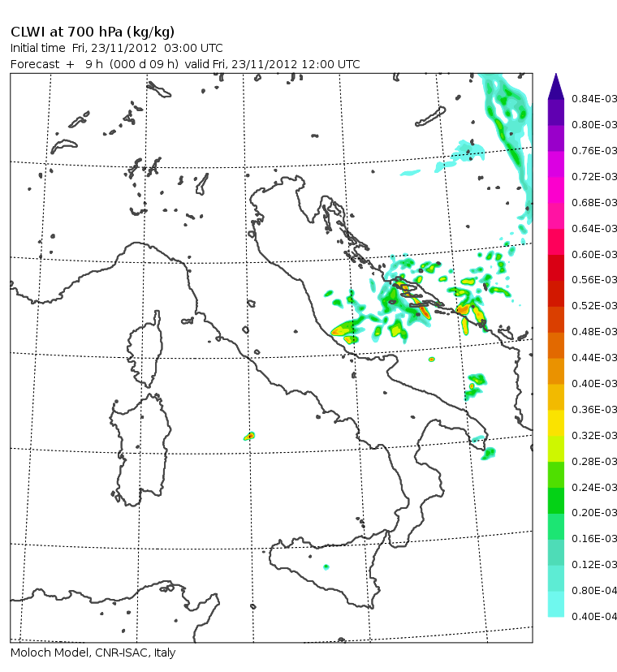617x672 pixels.
Task: Click the title 'CLWI at 700 hPa (kg/kg)'
Action: (93, 32)
